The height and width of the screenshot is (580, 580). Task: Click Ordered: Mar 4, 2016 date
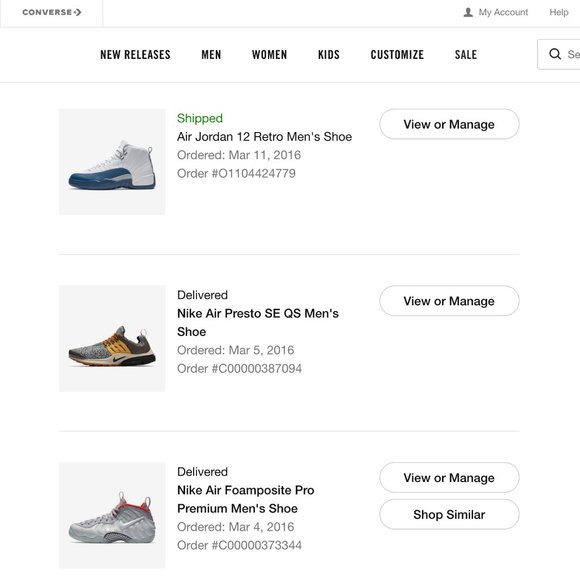(236, 527)
